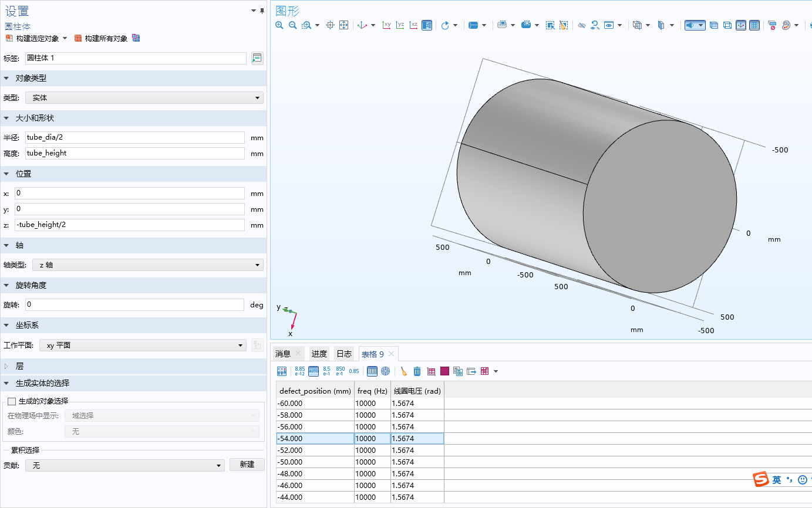
Task: Delete table data with the trash icon
Action: (417, 371)
